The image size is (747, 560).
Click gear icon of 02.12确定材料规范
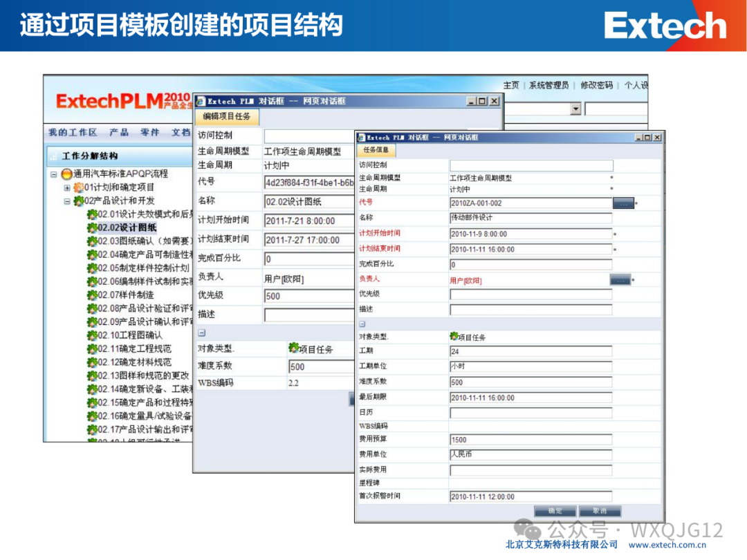pos(92,362)
